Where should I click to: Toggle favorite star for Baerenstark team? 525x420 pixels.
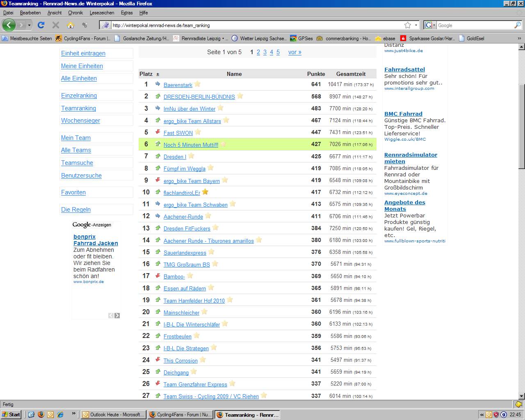198,84
